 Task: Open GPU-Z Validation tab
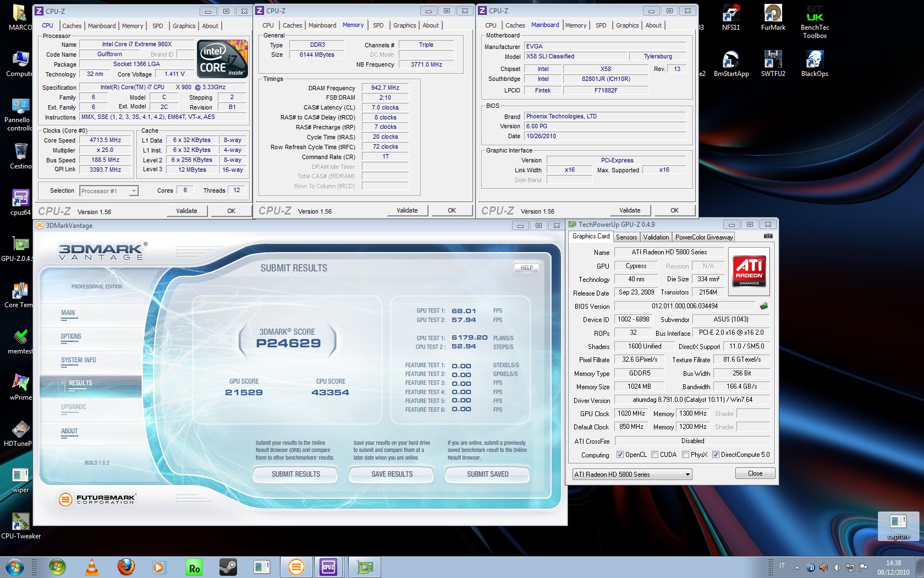(656, 237)
